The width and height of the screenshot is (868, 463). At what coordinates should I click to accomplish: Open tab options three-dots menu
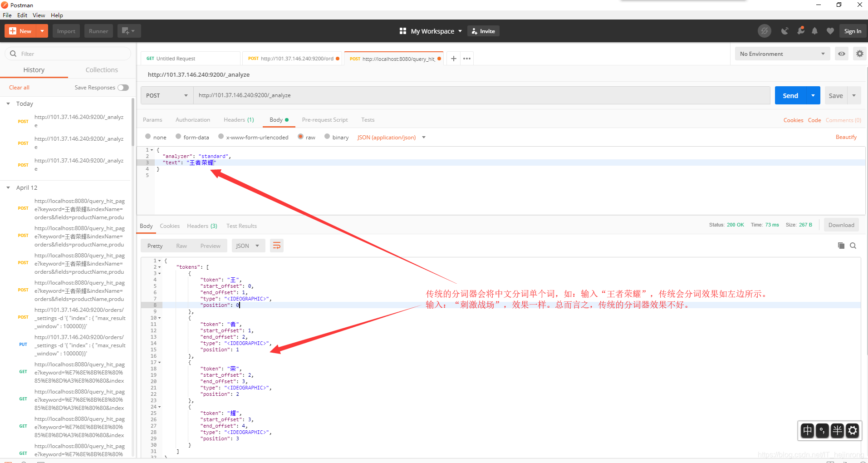(467, 58)
